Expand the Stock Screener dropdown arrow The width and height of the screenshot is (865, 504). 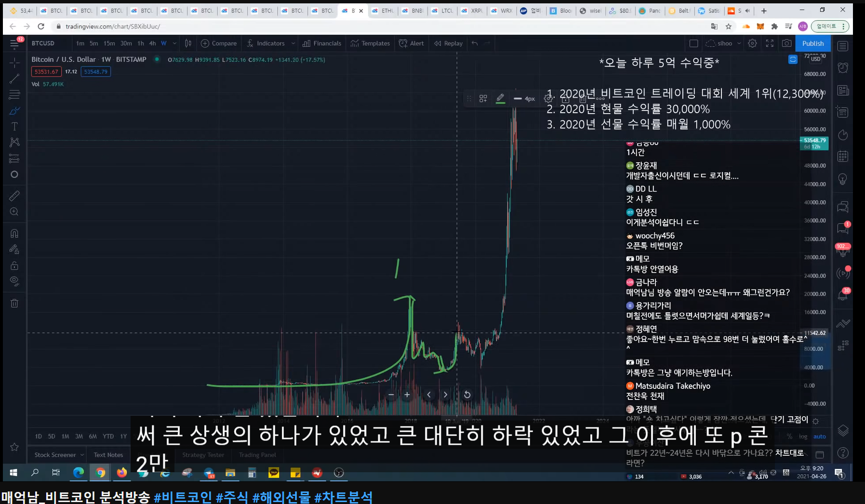(x=82, y=455)
